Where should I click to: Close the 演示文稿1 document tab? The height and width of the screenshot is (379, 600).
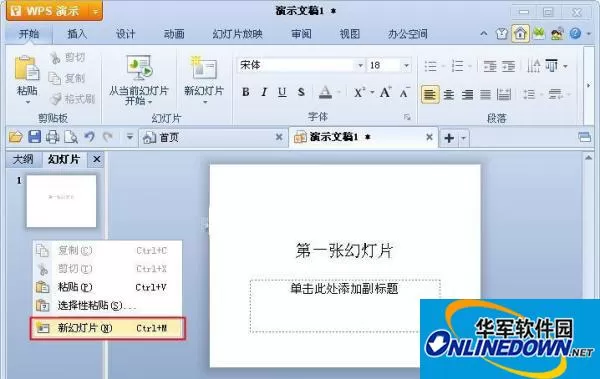coord(429,137)
